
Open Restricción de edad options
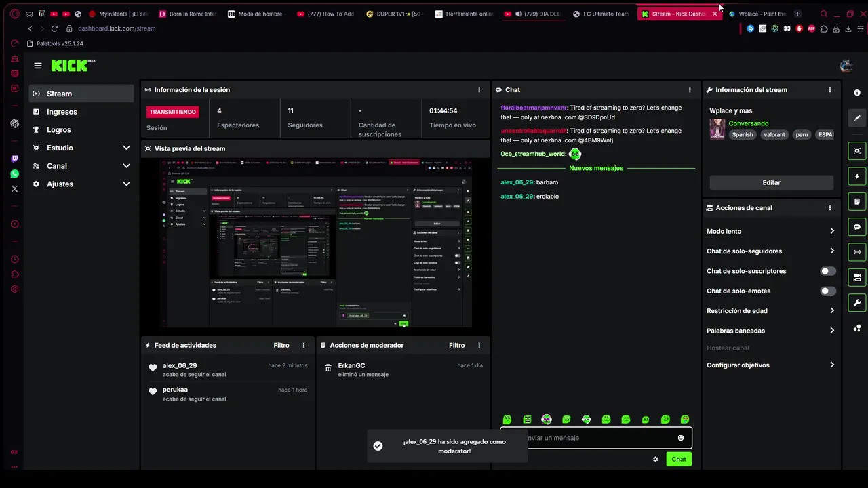pos(771,311)
